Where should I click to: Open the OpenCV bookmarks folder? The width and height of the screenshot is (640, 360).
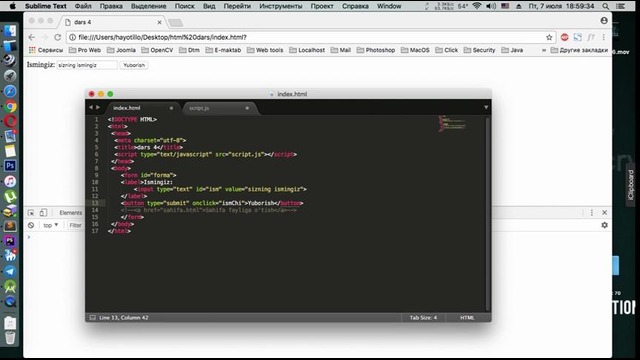pos(157,50)
